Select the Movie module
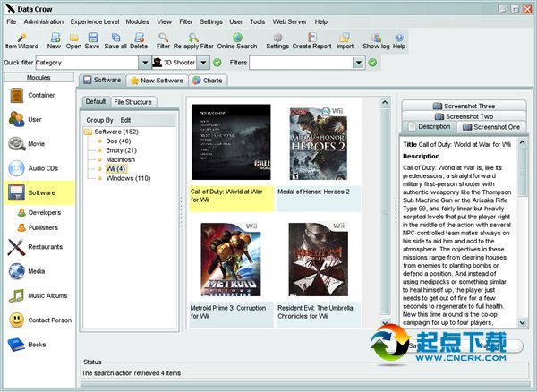537x392 pixels. pos(39,144)
